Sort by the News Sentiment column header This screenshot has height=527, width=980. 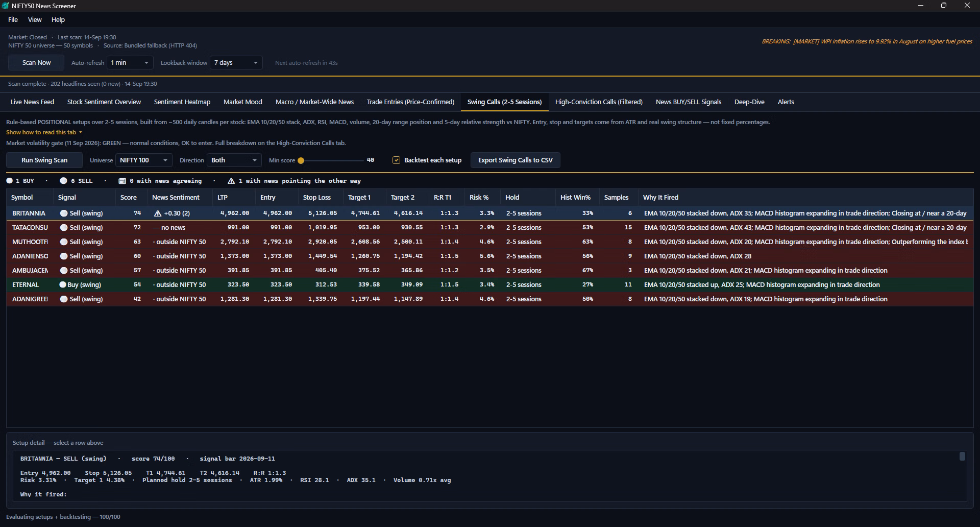point(180,198)
